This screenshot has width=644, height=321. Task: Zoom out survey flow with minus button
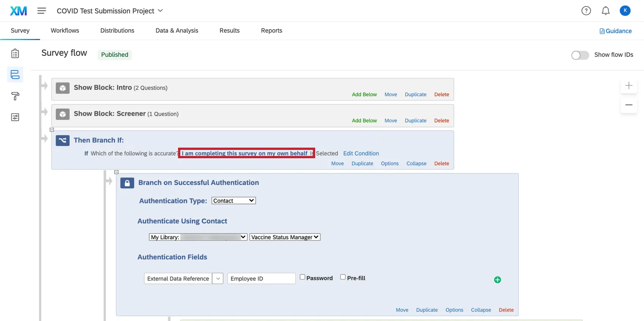[629, 105]
